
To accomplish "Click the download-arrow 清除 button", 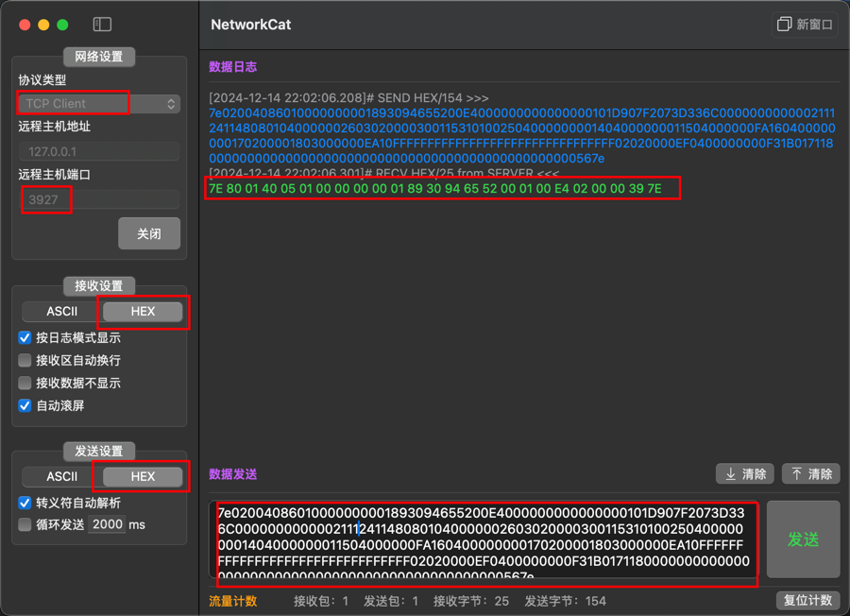I will coord(745,474).
